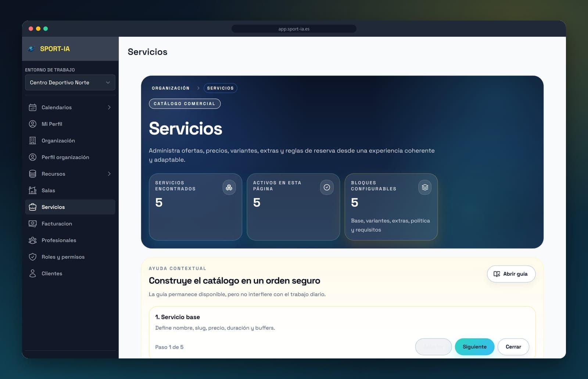Viewport: 588px width, 379px height.
Task: Open Facturacion in the sidebar
Action: tap(70, 224)
